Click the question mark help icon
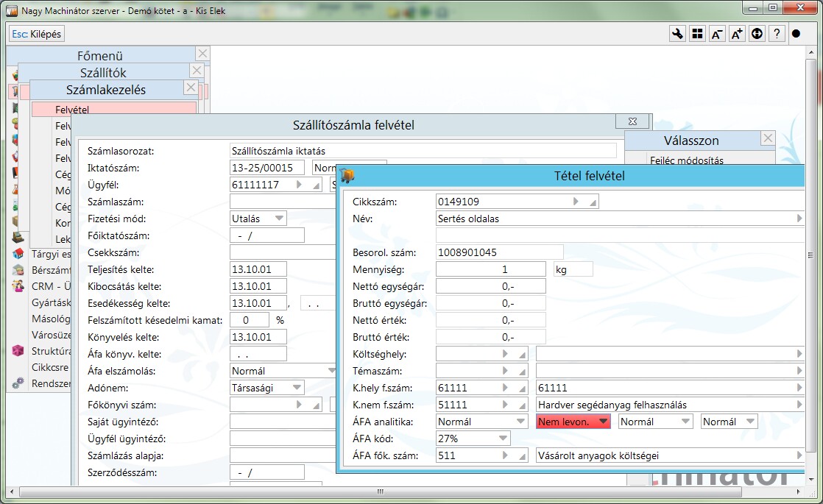 (x=776, y=34)
